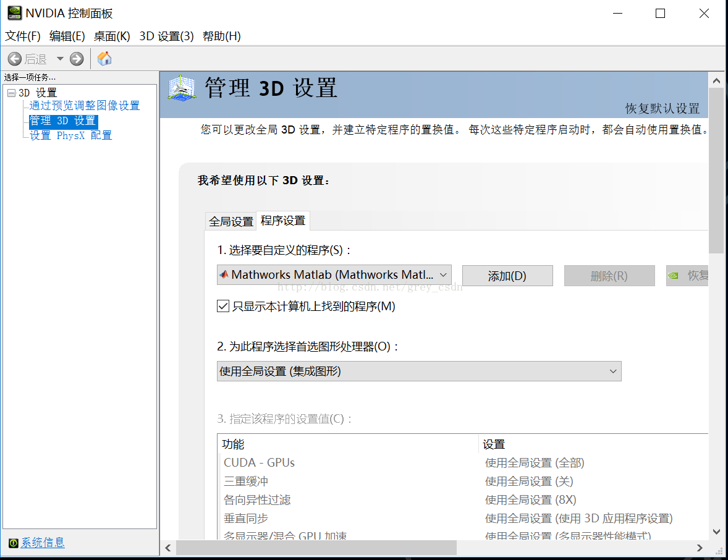Viewport: 728px width, 560px height.
Task: Select 通过预览调整图像设置 in the tree
Action: coord(85,106)
